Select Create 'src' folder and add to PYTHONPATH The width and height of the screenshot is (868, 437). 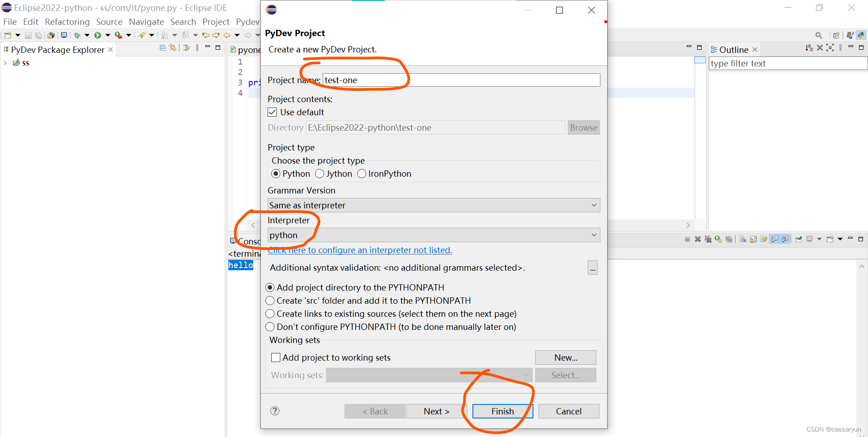click(x=270, y=301)
